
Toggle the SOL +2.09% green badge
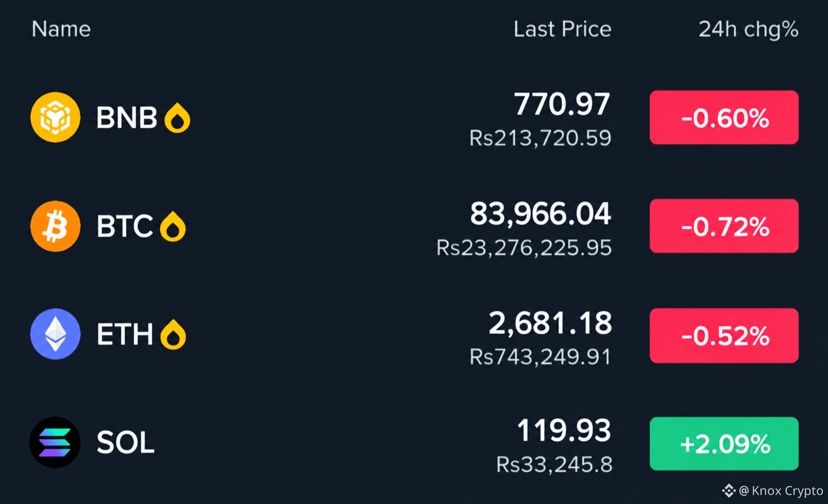point(724,444)
